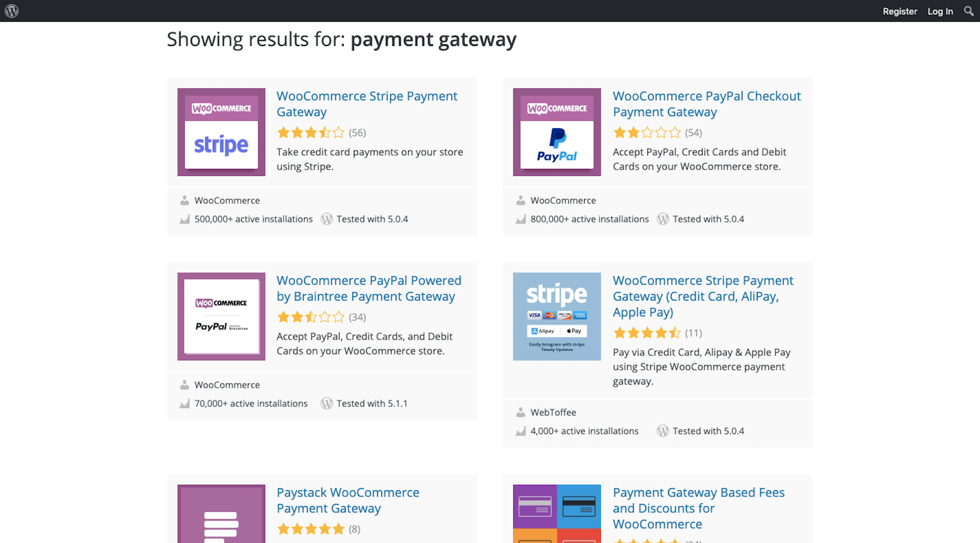Screen dimensions: 980x543
Task: Click 'Take credit card payments' description
Action: click(x=370, y=159)
